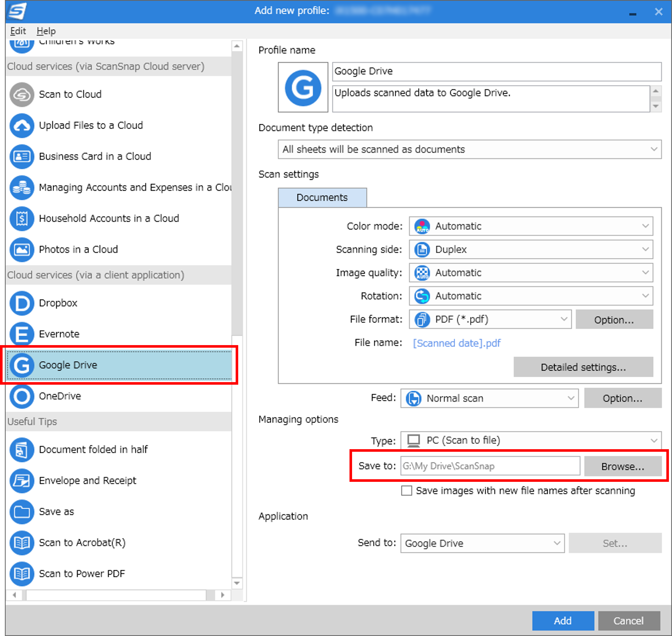
Task: Click the Profile name text field
Action: (x=497, y=71)
